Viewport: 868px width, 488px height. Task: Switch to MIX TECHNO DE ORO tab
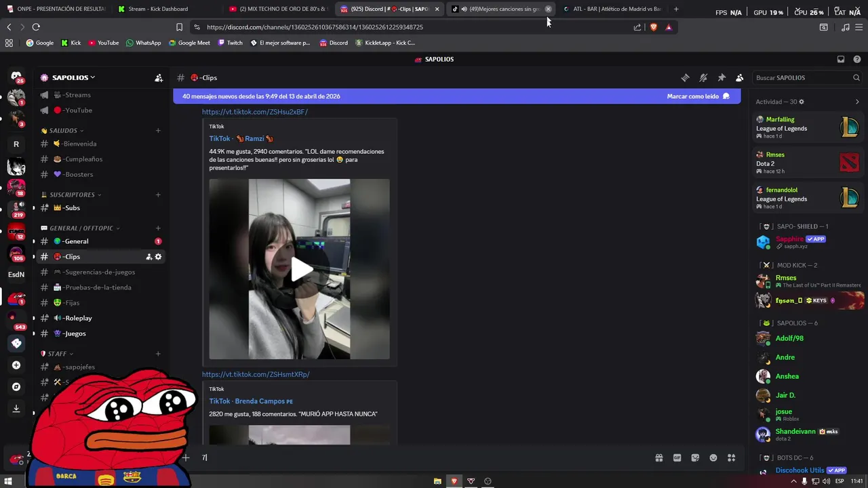click(x=278, y=9)
